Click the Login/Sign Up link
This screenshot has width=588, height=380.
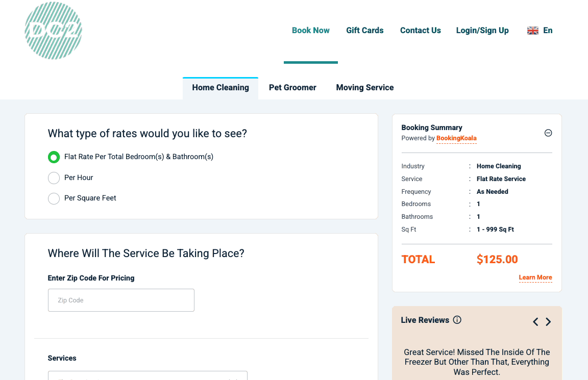[482, 31]
